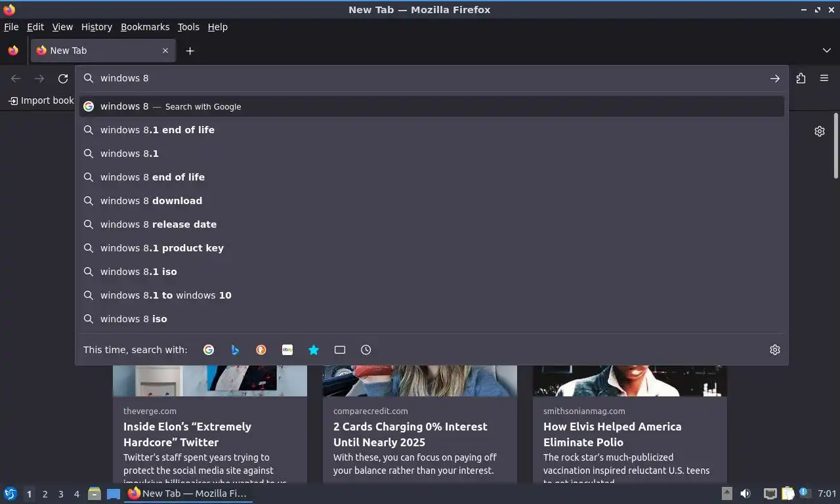The width and height of the screenshot is (840, 504).
Task: Show hidden tray items arrow
Action: pos(726,493)
